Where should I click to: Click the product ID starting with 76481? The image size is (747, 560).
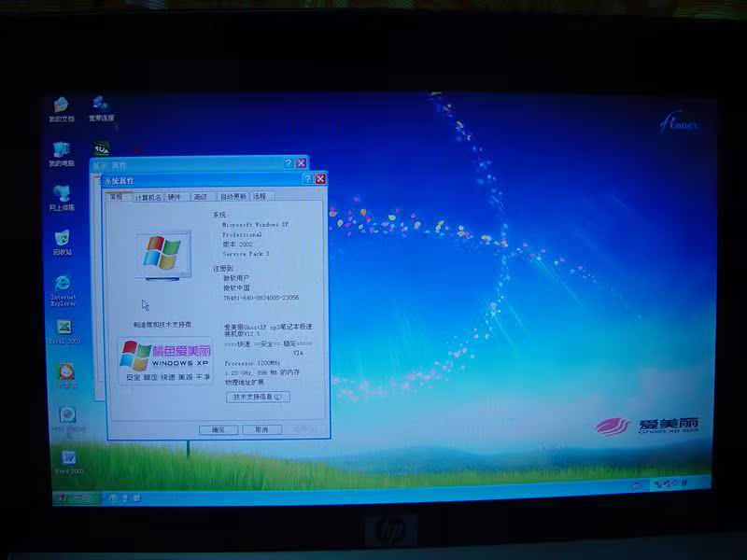261,298
